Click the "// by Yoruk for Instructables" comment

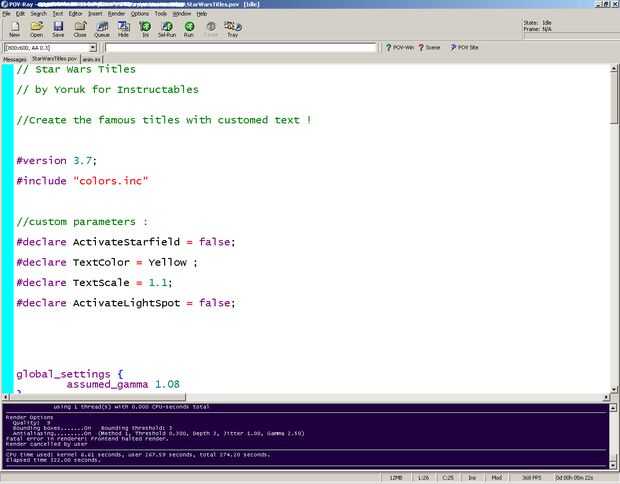click(x=107, y=90)
